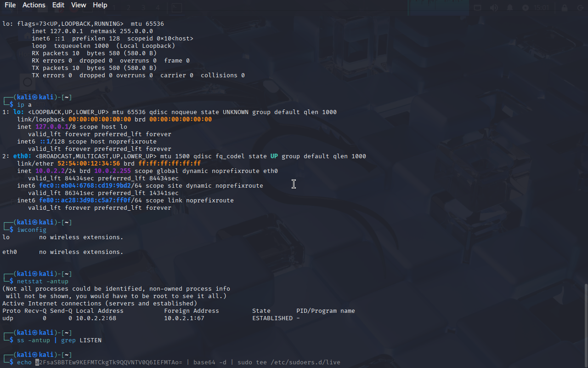Viewport: 588px width, 368px height.
Task: Click the 'netstat -antup' command text
Action: 43,282
